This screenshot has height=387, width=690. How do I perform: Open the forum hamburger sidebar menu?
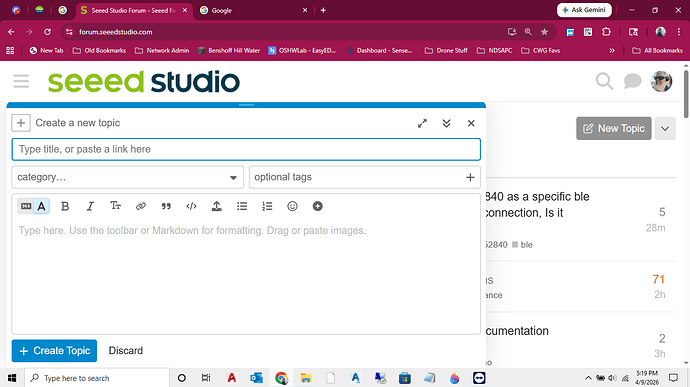point(21,81)
